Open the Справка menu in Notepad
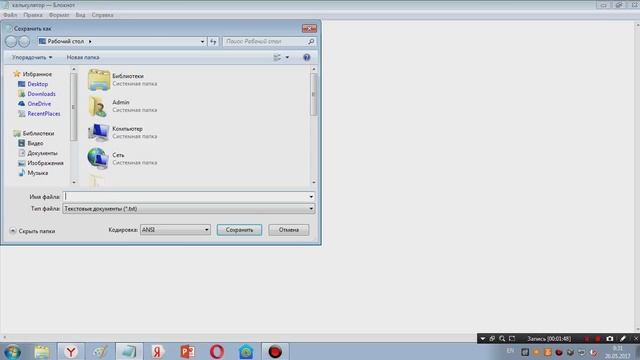This screenshot has height=360, width=640. (102, 15)
